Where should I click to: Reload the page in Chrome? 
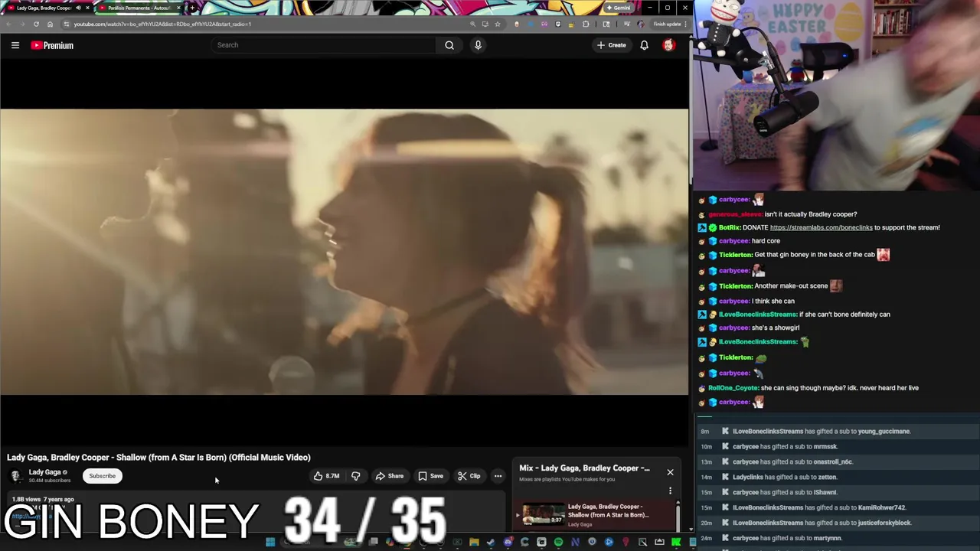coord(36,24)
